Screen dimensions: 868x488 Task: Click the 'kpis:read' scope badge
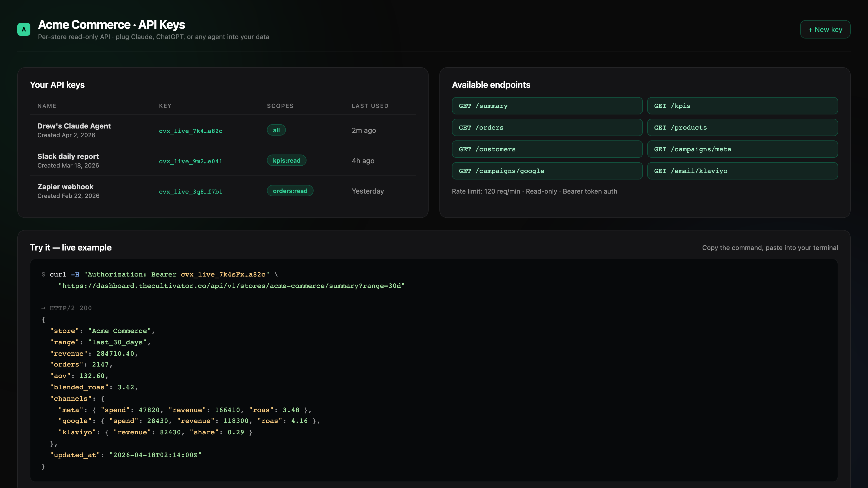(x=287, y=160)
